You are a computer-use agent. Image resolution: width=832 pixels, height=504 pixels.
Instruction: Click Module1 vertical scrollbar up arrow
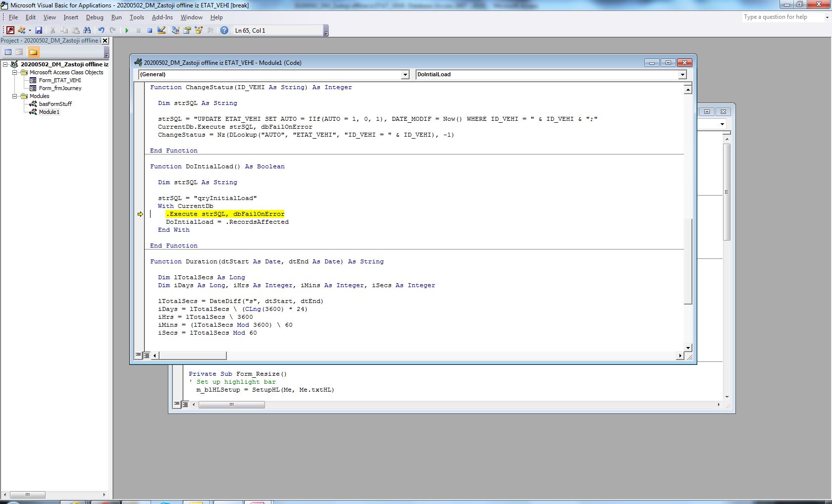tap(688, 90)
